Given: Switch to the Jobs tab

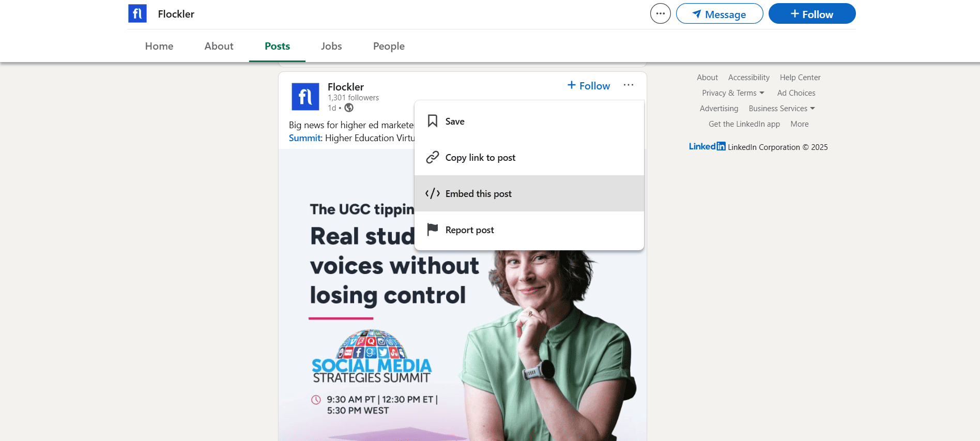Looking at the screenshot, I should click(x=331, y=46).
